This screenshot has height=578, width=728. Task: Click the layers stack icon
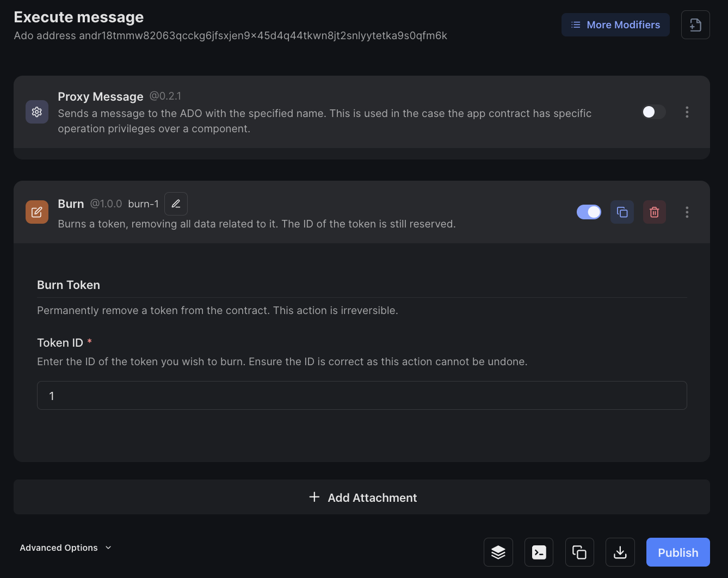pyautogui.click(x=498, y=552)
